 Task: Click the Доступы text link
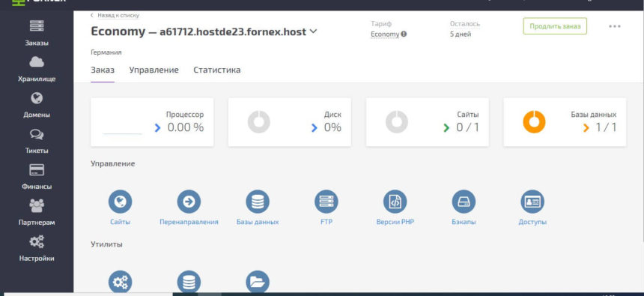coord(532,222)
